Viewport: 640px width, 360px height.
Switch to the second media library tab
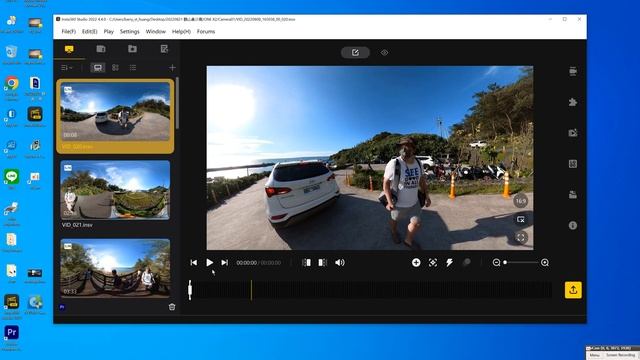point(101,49)
